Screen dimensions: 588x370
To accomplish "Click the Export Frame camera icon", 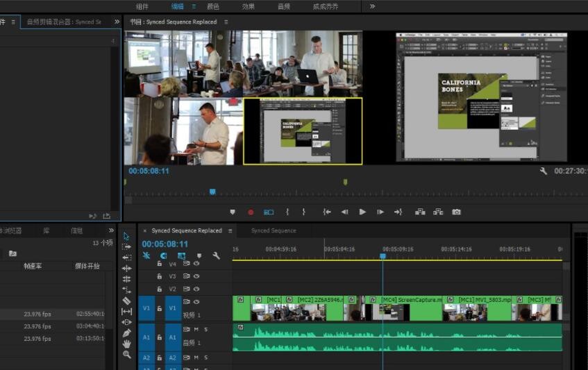I will [456, 212].
